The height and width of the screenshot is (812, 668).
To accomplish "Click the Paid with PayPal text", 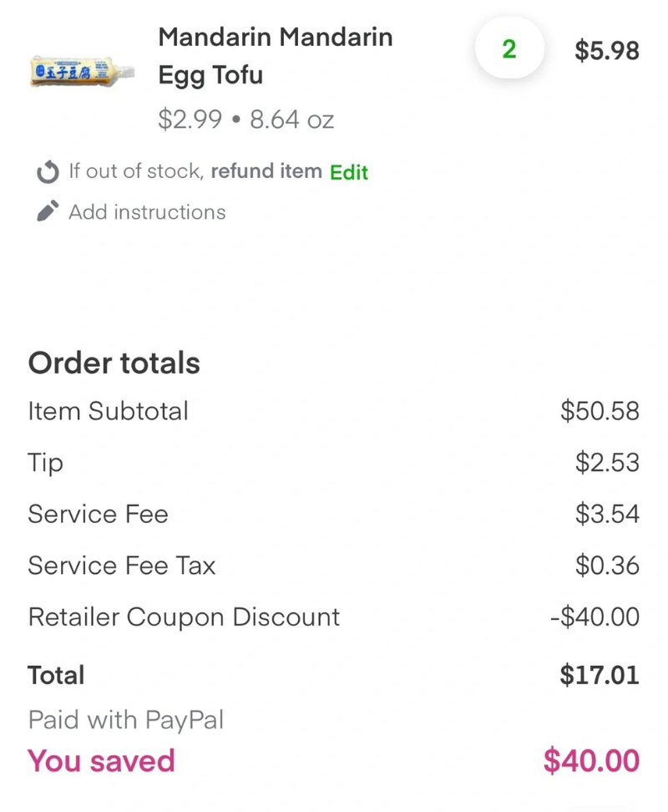I will pyautogui.click(x=126, y=720).
